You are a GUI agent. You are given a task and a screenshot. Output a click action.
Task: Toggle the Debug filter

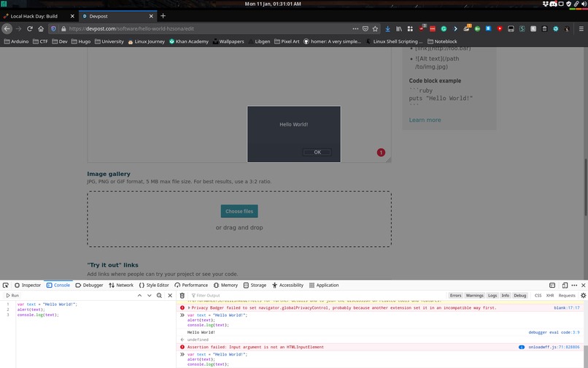tap(519, 296)
